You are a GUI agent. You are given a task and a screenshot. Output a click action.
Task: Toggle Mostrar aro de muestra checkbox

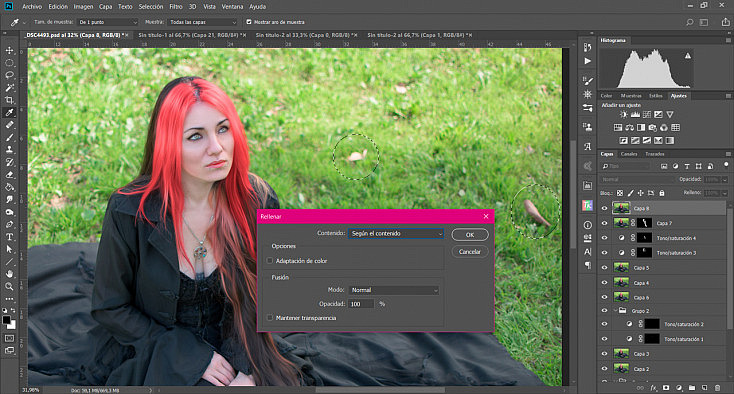tap(249, 22)
